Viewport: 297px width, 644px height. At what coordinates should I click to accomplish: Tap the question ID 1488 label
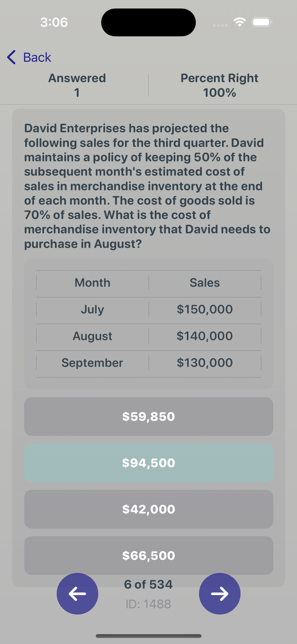[148, 604]
